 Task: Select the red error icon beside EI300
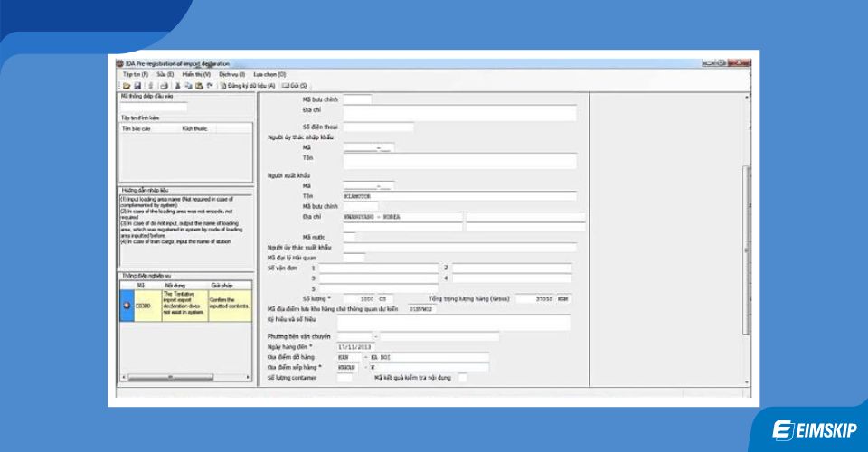pyautogui.click(x=126, y=306)
